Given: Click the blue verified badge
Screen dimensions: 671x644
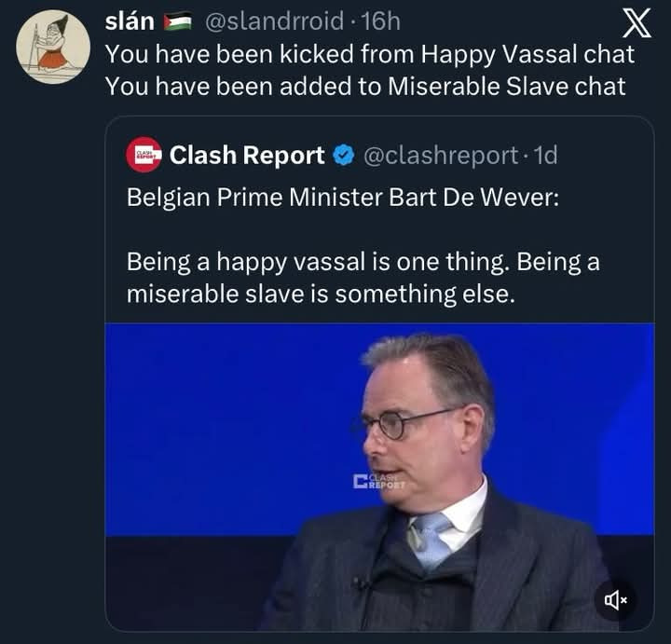Looking at the screenshot, I should pos(343,157).
